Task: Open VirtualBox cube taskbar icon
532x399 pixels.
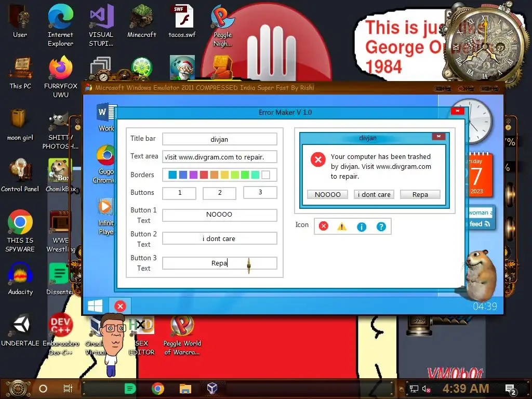Action: pos(212,388)
